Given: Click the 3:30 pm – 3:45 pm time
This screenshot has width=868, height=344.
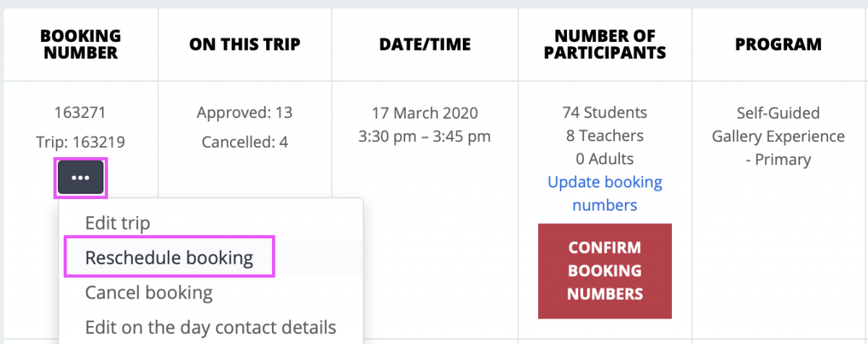Looking at the screenshot, I should 425,136.
